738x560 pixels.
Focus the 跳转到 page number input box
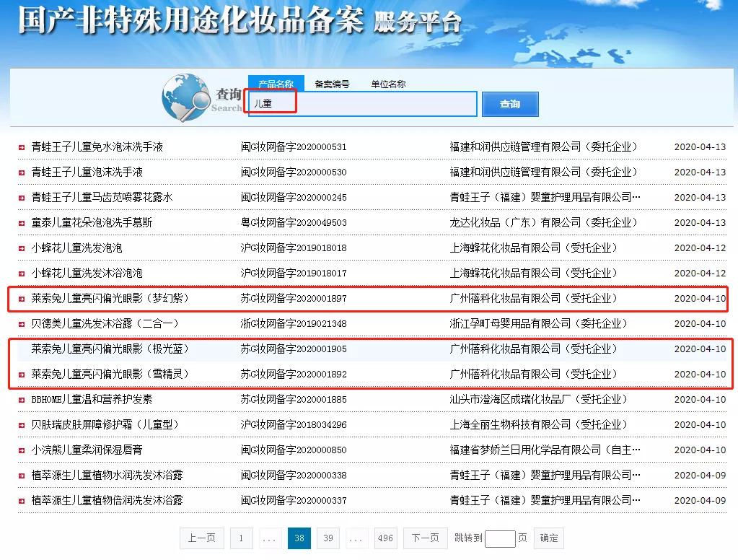click(500, 538)
